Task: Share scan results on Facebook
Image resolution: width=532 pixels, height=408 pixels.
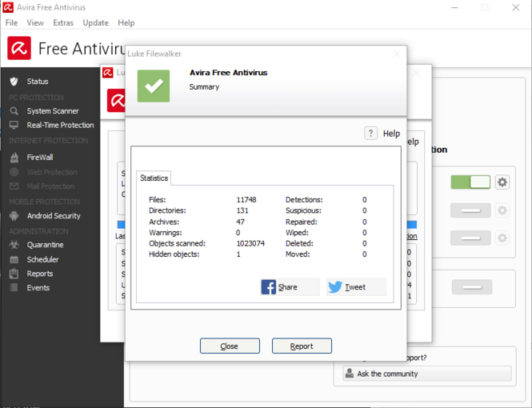Action: coord(290,287)
